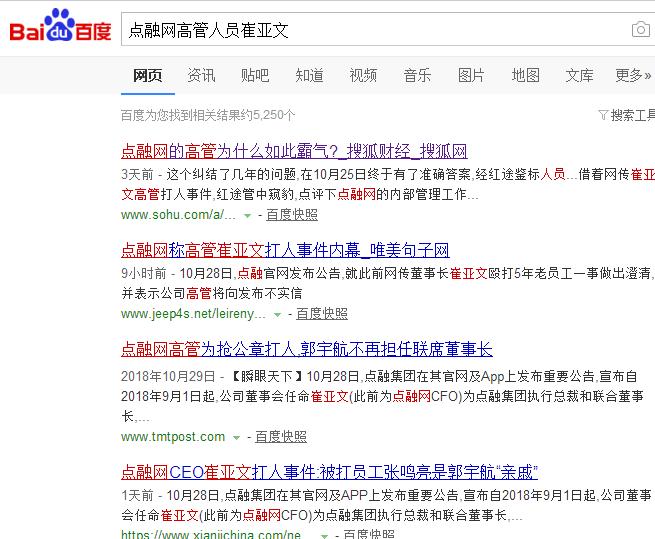This screenshot has width=655, height=539.
Task: Open result 点融网CEO崔亚文打人事件
Action: point(329,473)
